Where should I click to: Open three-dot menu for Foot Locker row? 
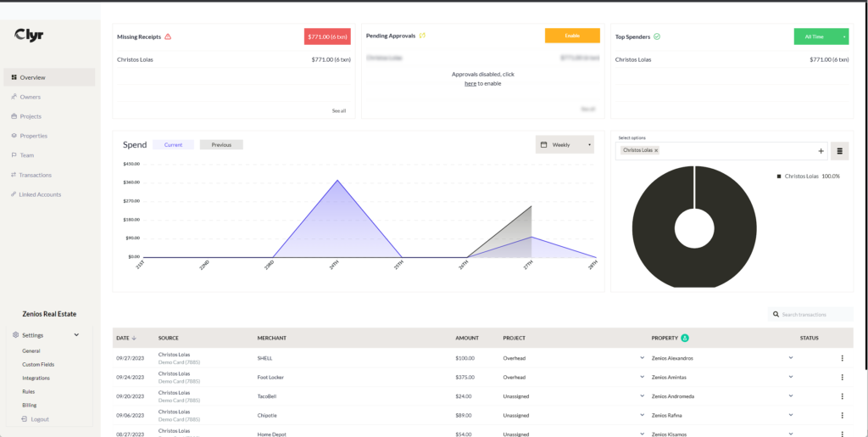pyautogui.click(x=842, y=378)
